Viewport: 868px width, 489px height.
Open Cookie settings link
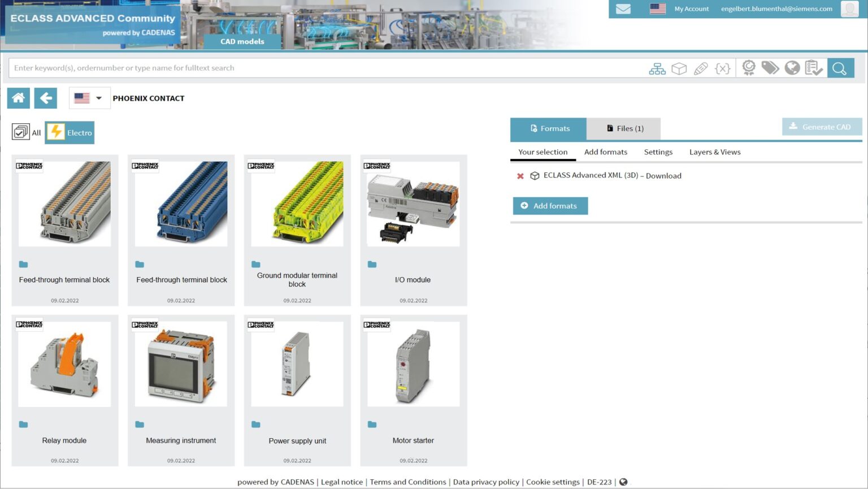(553, 482)
